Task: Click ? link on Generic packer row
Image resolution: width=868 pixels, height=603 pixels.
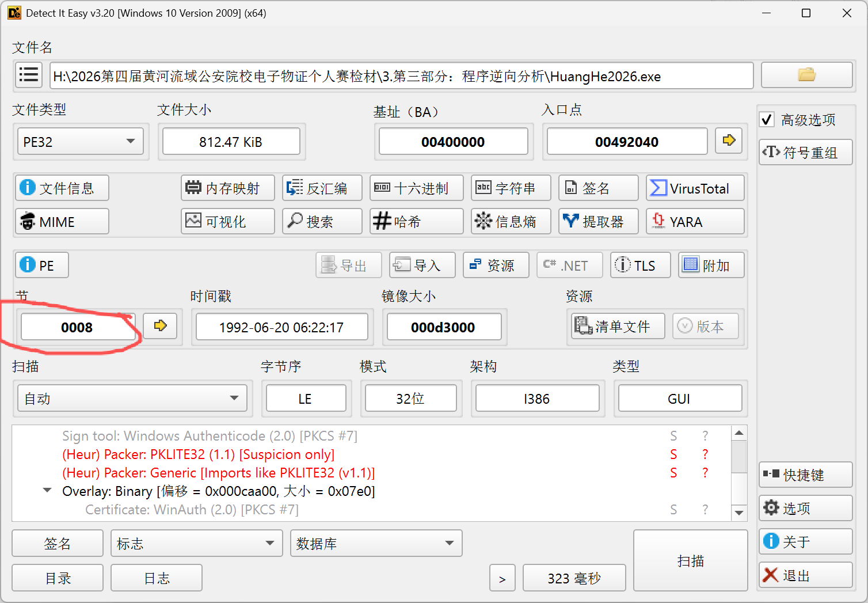Action: (x=705, y=472)
